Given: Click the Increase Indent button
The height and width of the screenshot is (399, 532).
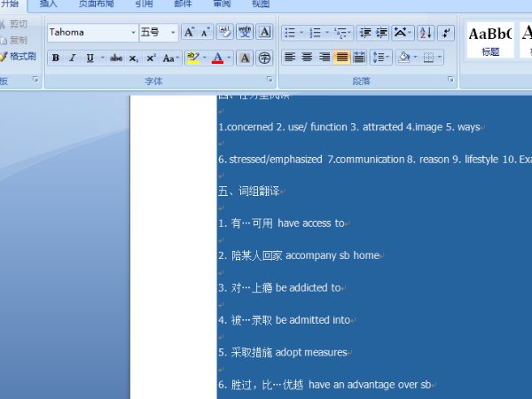Looking at the screenshot, I should tap(381, 33).
